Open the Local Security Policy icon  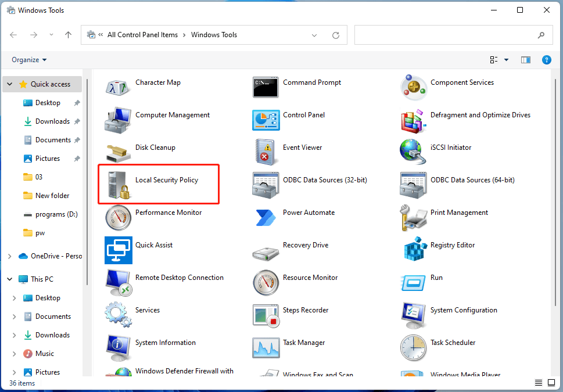(119, 185)
